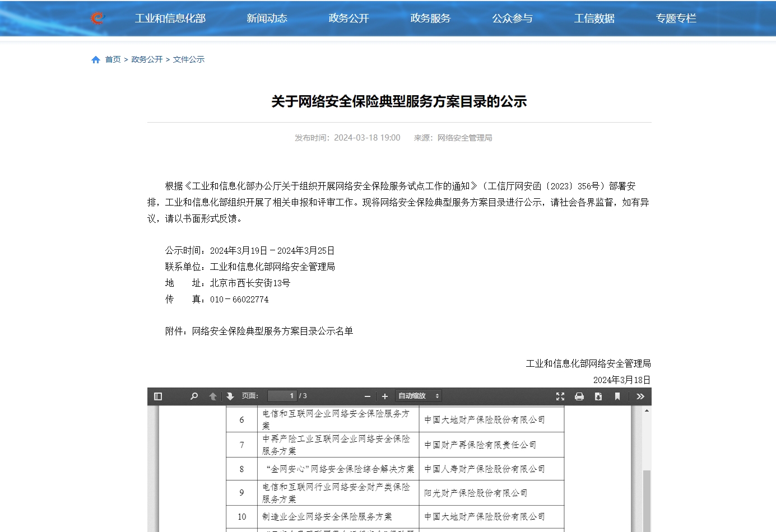Click the address 北京市西长安街13号

tap(250, 283)
